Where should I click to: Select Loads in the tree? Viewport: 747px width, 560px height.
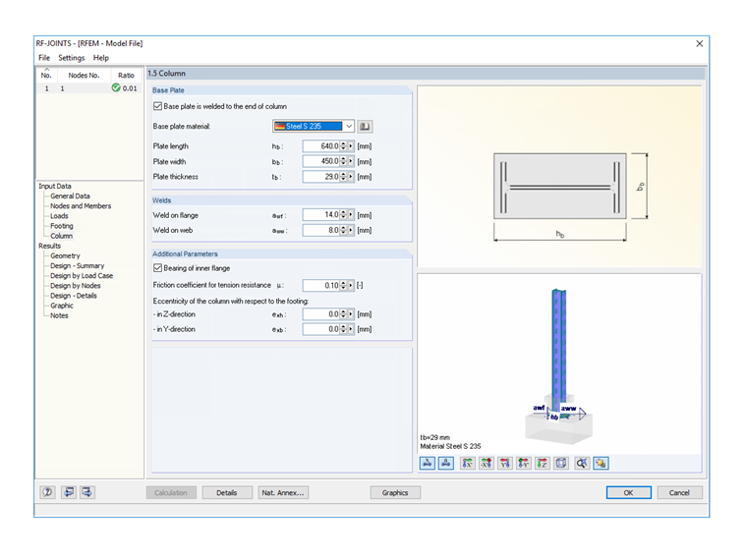(x=59, y=216)
